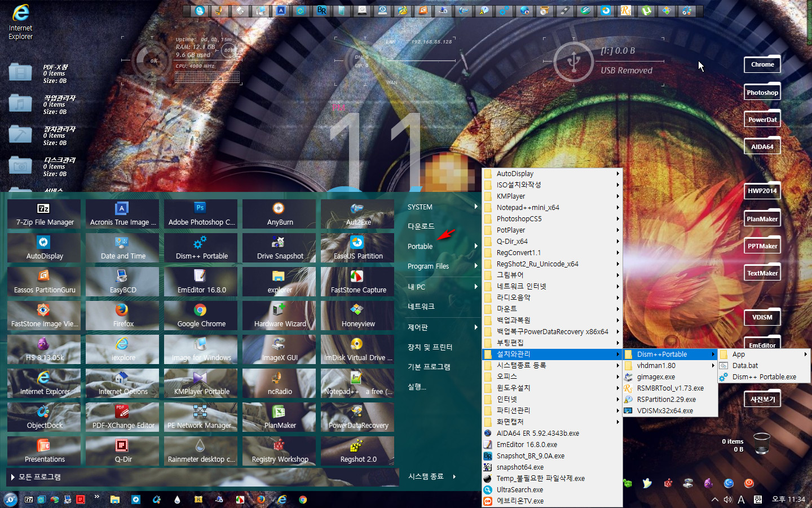Expand quick launch overflow chevron

click(97, 497)
